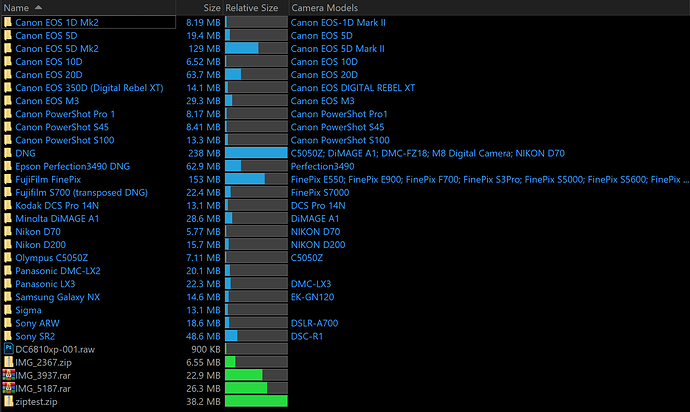Select the Canon PowerShot Pro 1 folder name
Viewport: 690px width, 412px height.
[65, 114]
